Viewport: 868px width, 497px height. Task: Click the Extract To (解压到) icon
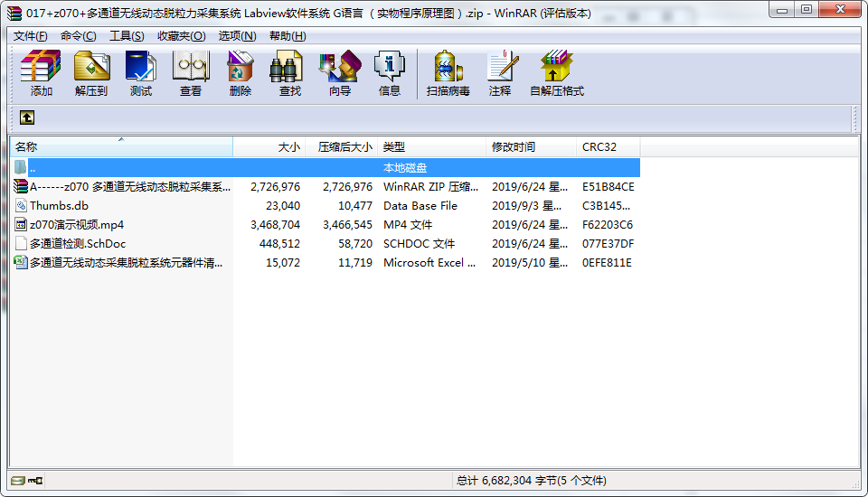pyautogui.click(x=91, y=73)
